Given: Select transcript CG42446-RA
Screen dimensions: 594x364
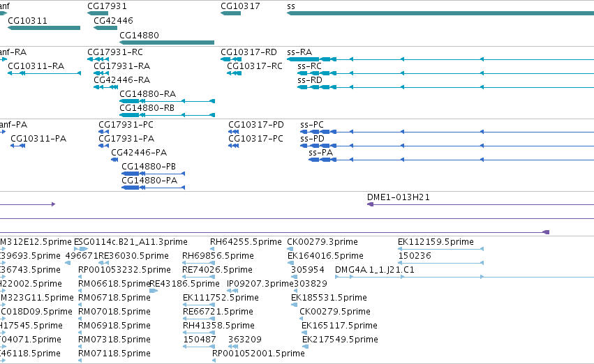Looking at the screenshot, I should pyautogui.click(x=105, y=87).
